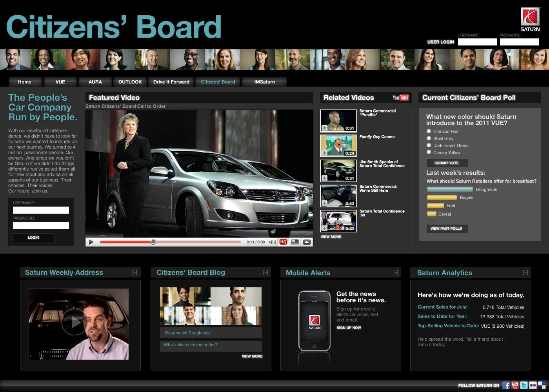The image size is (549, 392).
Task: Toggle HQ video quality
Action: coord(284,242)
